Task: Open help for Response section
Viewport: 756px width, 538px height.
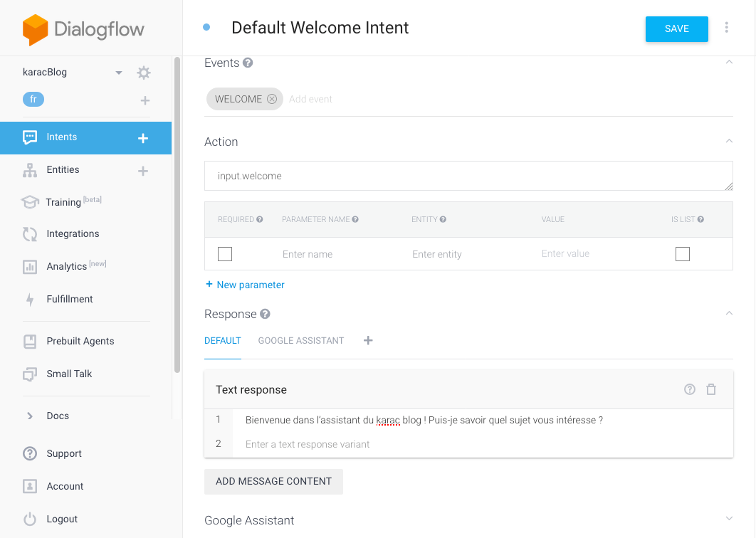Action: coord(266,315)
